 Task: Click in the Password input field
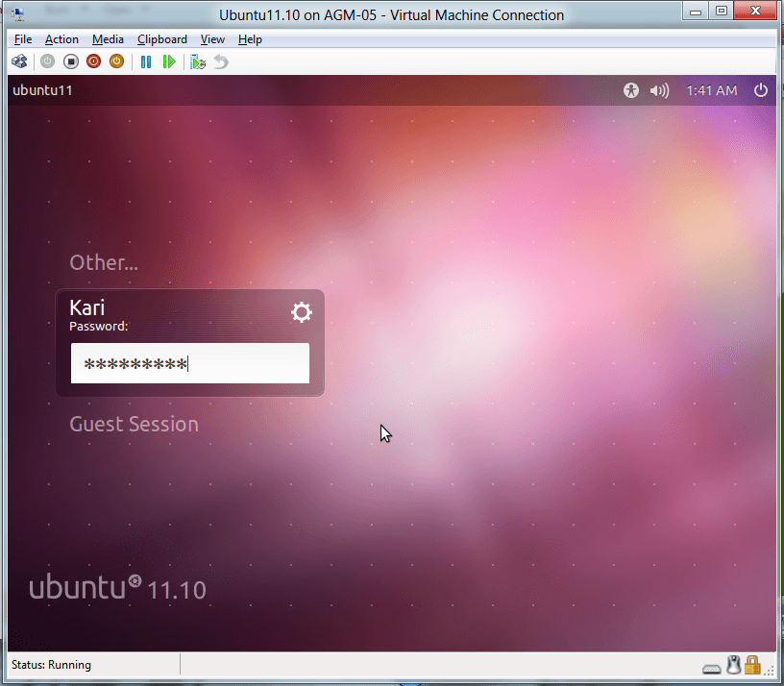pos(190,363)
